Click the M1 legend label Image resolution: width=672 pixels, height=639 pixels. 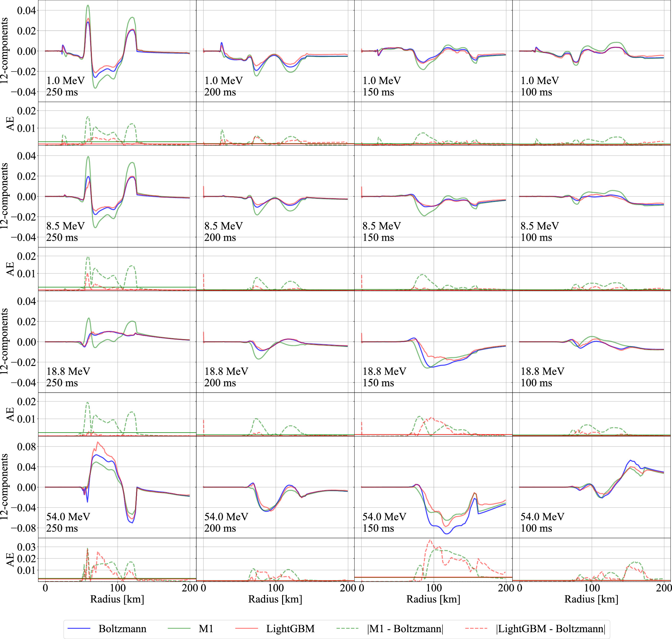pyautogui.click(x=206, y=628)
